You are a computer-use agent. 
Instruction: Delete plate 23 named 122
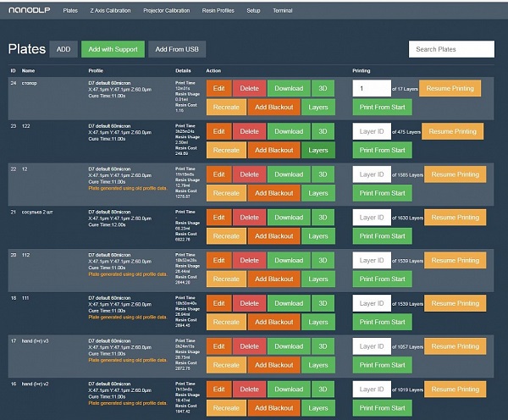point(250,131)
